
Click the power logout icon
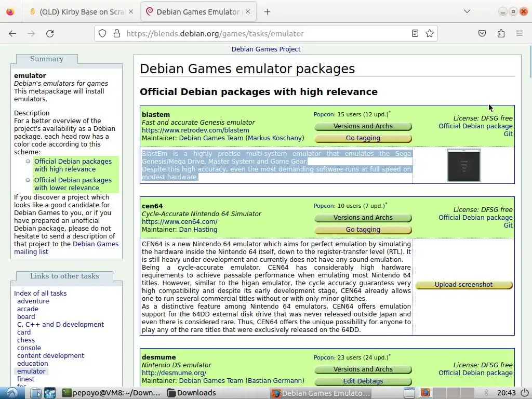point(525,393)
